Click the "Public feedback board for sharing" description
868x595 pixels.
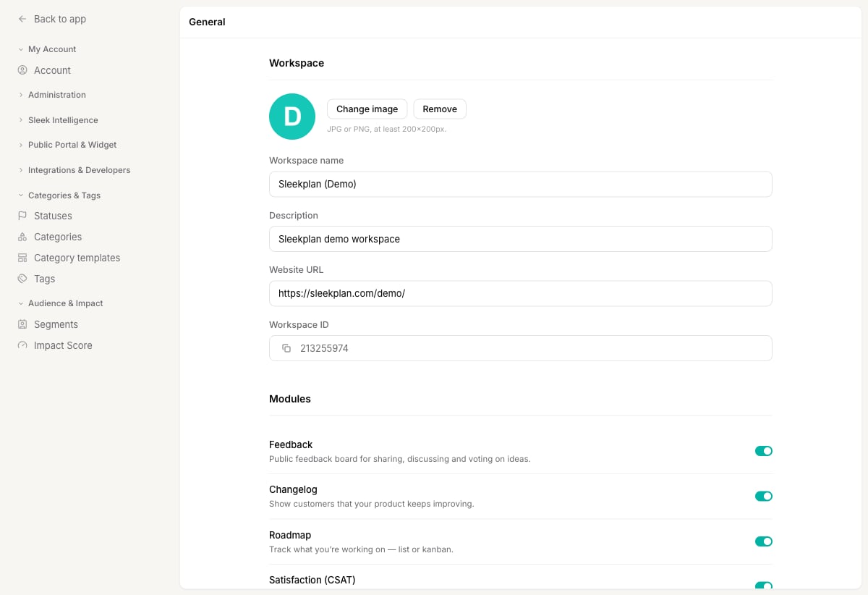(x=399, y=459)
